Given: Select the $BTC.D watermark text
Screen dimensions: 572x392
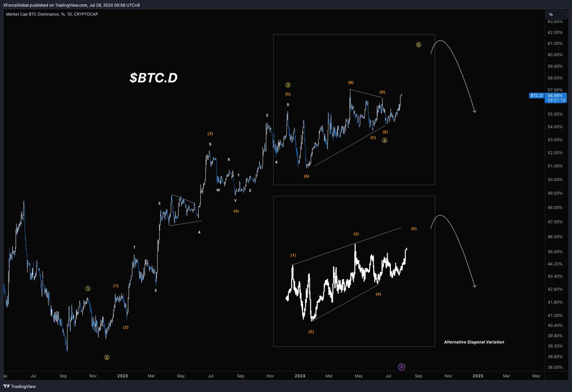Looking at the screenshot, I should pos(153,78).
